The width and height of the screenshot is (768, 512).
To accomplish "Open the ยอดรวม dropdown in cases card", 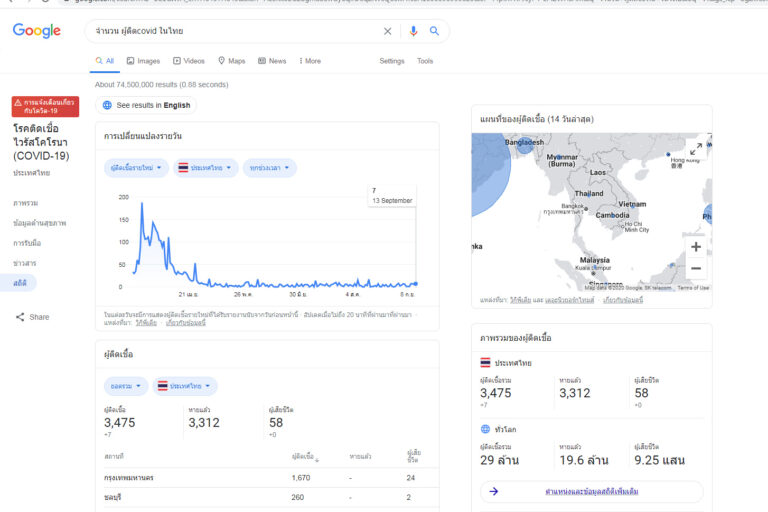I will (126, 386).
